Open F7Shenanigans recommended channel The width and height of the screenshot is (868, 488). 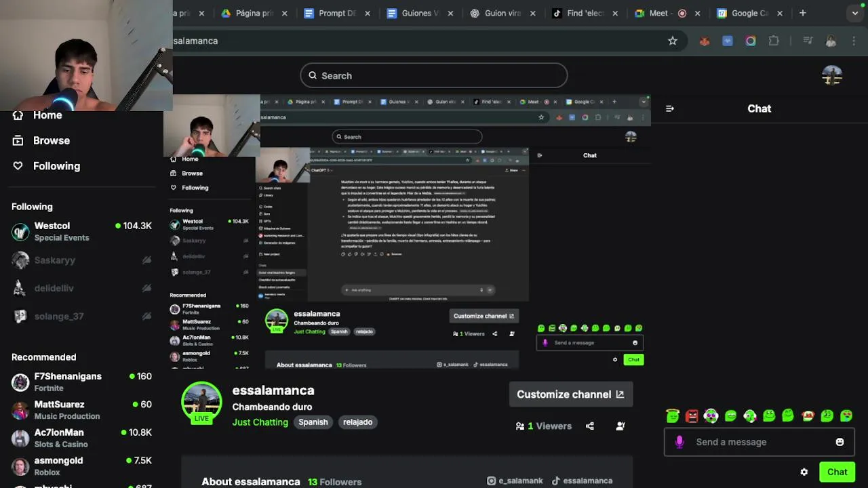point(81,382)
